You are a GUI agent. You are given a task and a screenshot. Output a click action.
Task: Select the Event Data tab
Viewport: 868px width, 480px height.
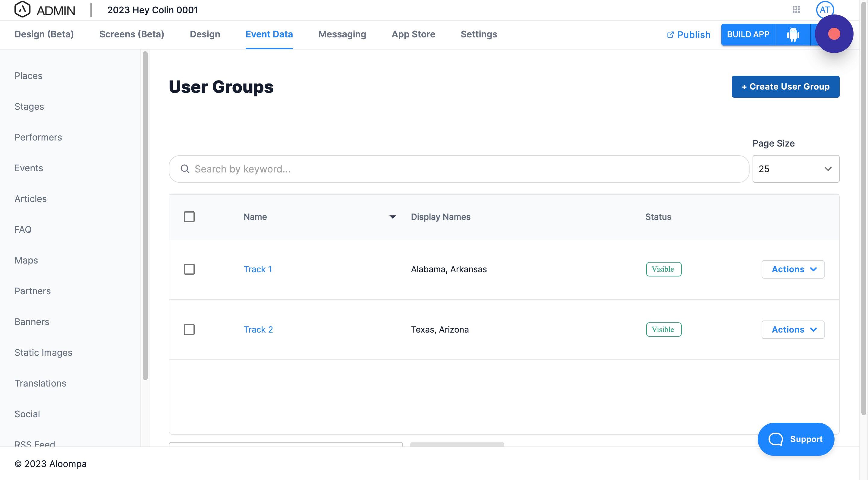[269, 34]
